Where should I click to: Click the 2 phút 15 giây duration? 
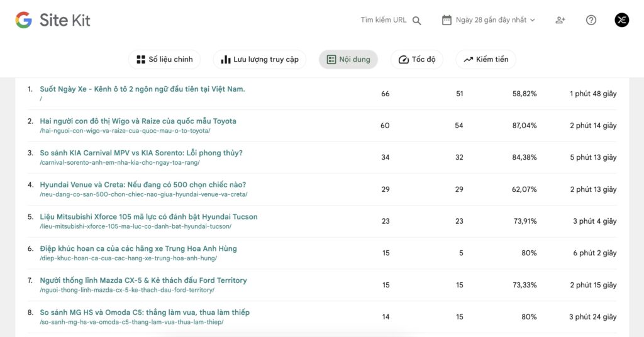(593, 285)
